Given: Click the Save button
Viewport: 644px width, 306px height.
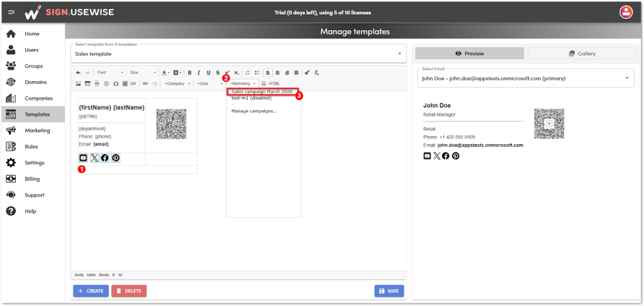Looking at the screenshot, I should click(x=389, y=290).
